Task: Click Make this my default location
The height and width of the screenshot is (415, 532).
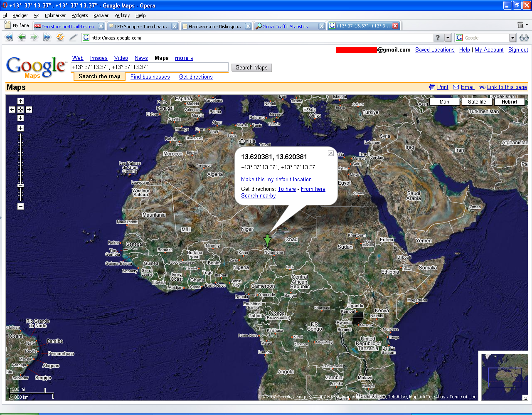Action: (276, 180)
